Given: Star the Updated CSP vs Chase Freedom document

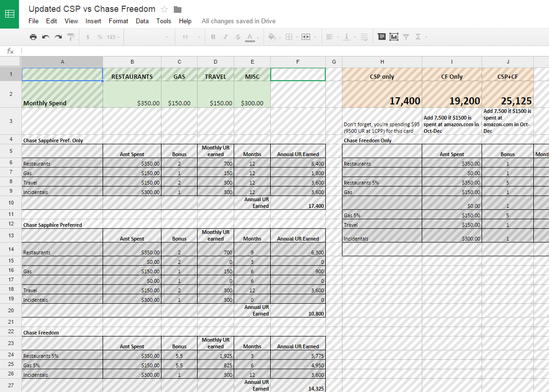Looking at the screenshot, I should point(164,9).
